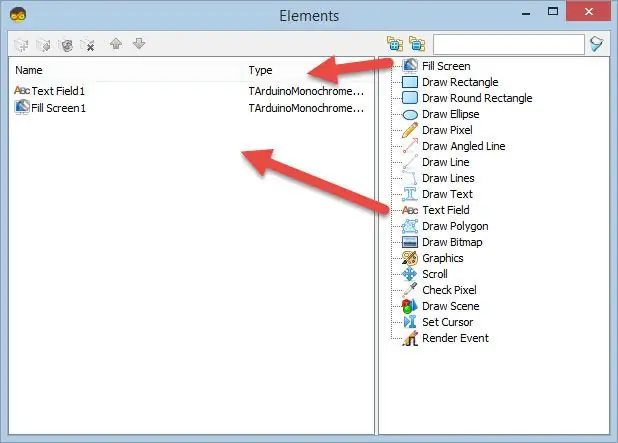This screenshot has width=618, height=443.
Task: Select the Fill Screen1 row name
Action: pos(58,108)
